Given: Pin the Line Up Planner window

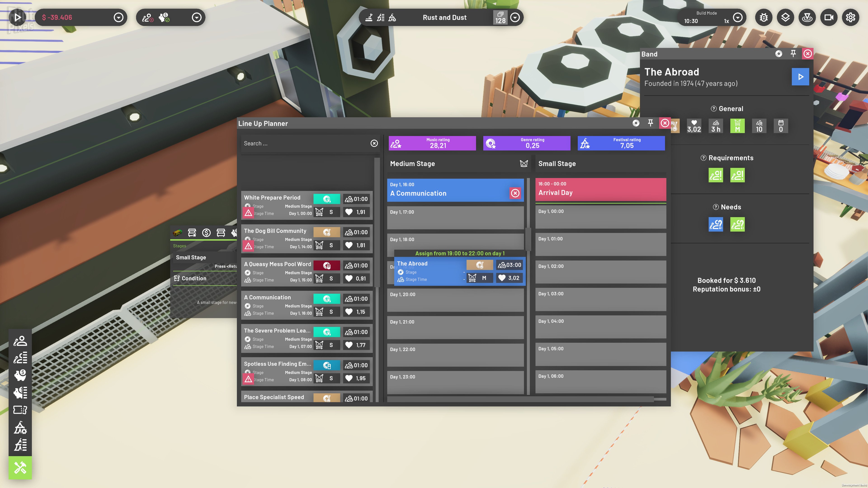Looking at the screenshot, I should 650,123.
